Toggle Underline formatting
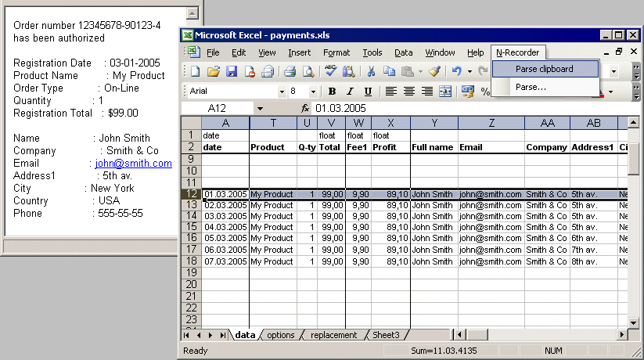The image size is (644, 360). pyautogui.click(x=368, y=92)
